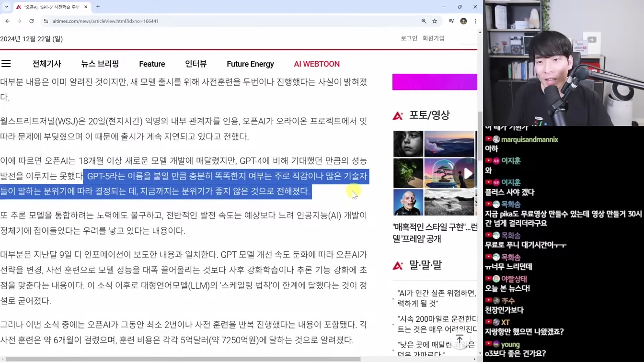
Task: Click the highlighted sentence starting GPT-5라는 이름을
Action: point(184,183)
